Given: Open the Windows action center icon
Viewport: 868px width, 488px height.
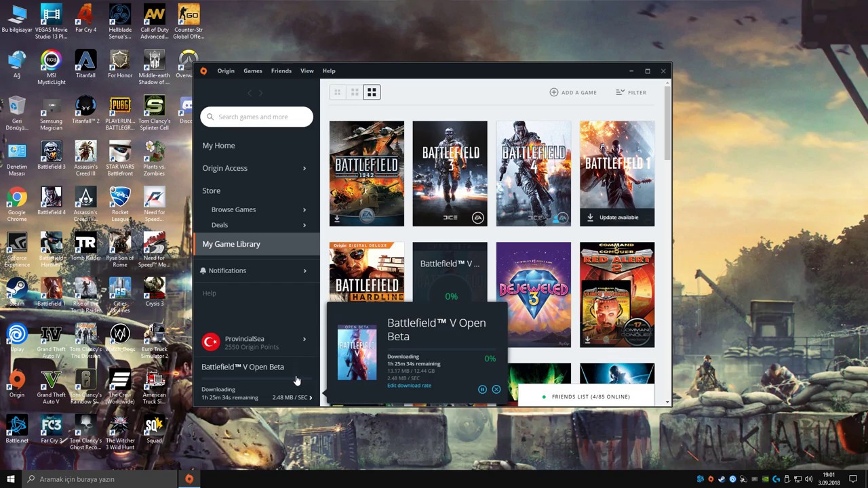Looking at the screenshot, I should coord(853,479).
